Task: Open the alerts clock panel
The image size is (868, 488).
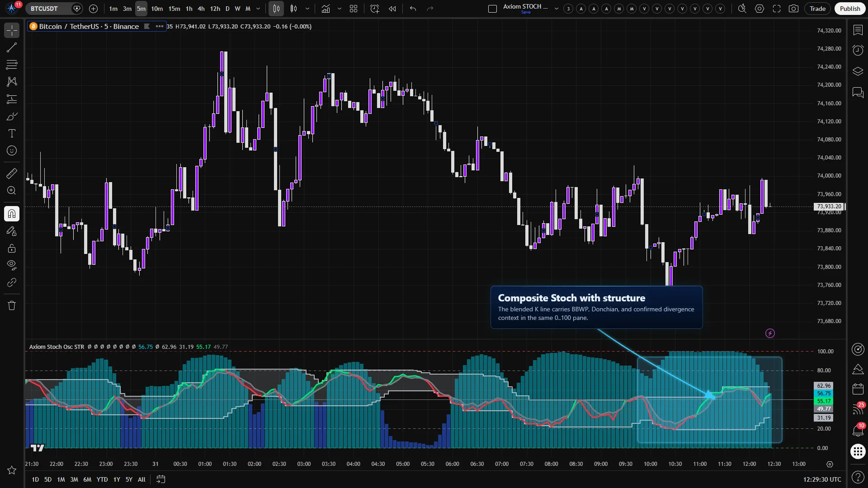Action: coord(858,50)
